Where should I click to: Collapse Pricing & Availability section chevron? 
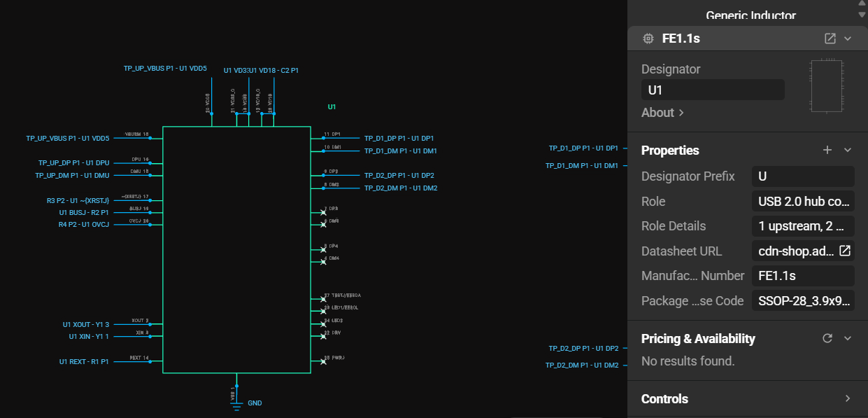(x=848, y=338)
